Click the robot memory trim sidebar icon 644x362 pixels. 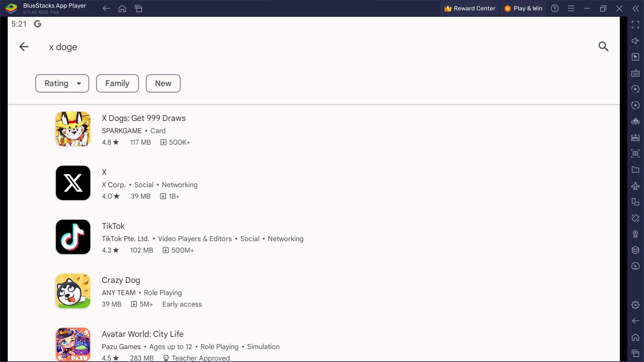pos(635,121)
